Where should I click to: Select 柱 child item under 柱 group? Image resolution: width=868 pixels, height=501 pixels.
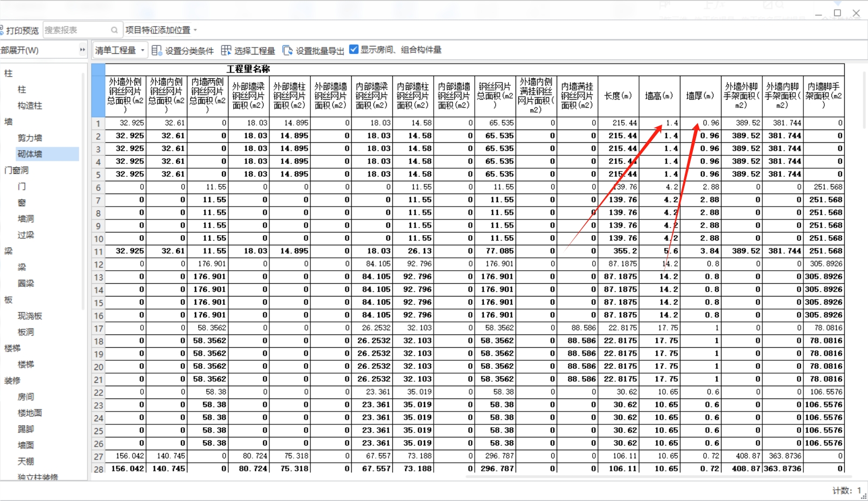pos(22,90)
